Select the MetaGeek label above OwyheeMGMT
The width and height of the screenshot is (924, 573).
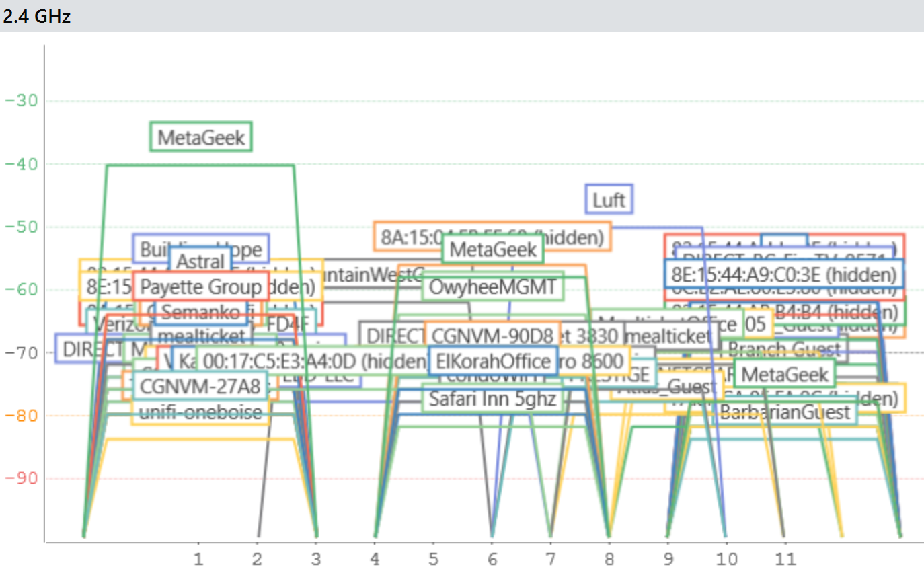493,250
